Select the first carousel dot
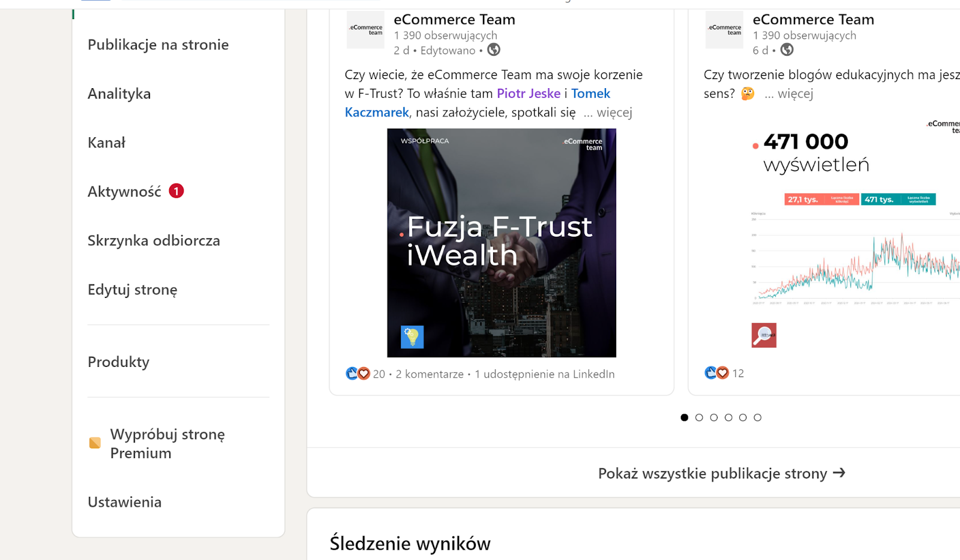Screen dimensions: 960x560 [x=685, y=417]
